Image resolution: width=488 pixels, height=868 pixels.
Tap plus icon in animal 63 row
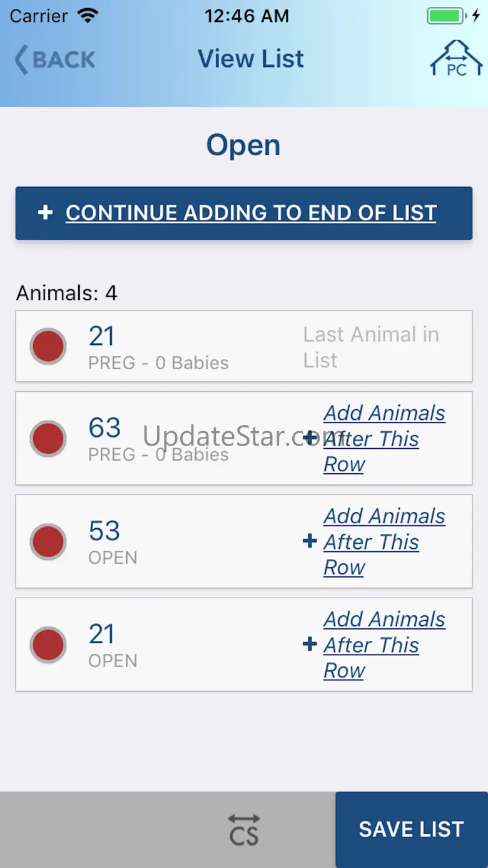310,438
